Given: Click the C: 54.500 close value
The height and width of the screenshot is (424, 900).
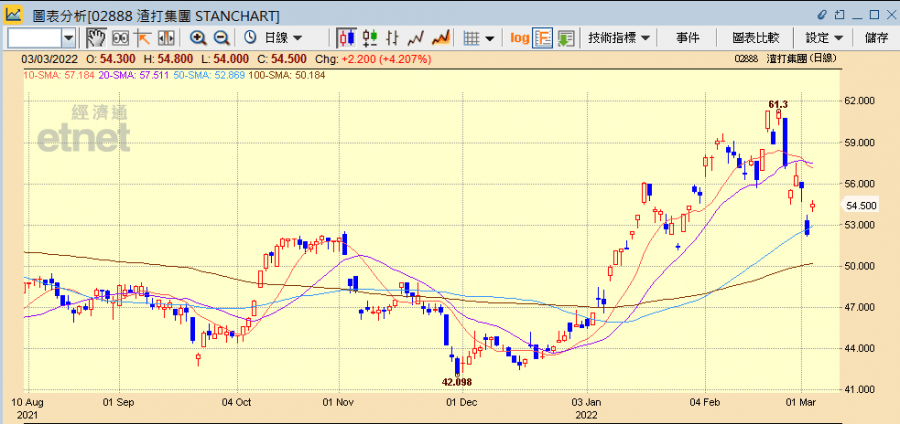Looking at the screenshot, I should 282,59.
